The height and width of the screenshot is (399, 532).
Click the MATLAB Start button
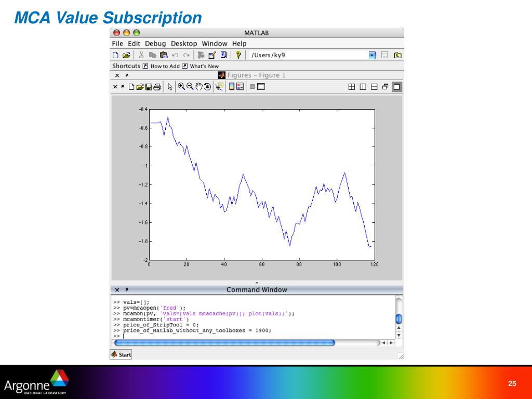click(121, 354)
